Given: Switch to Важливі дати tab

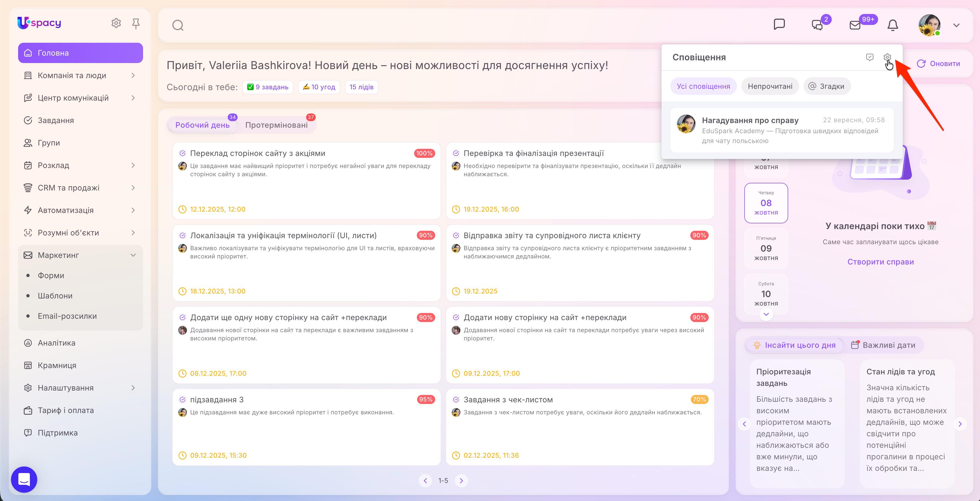Looking at the screenshot, I should (883, 345).
